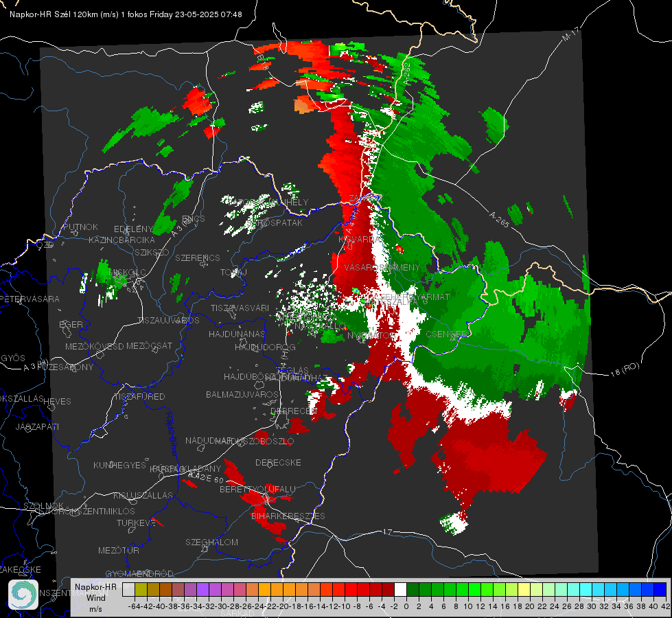Click the MISKOLC city label
The image size is (672, 618).
pyautogui.click(x=128, y=273)
